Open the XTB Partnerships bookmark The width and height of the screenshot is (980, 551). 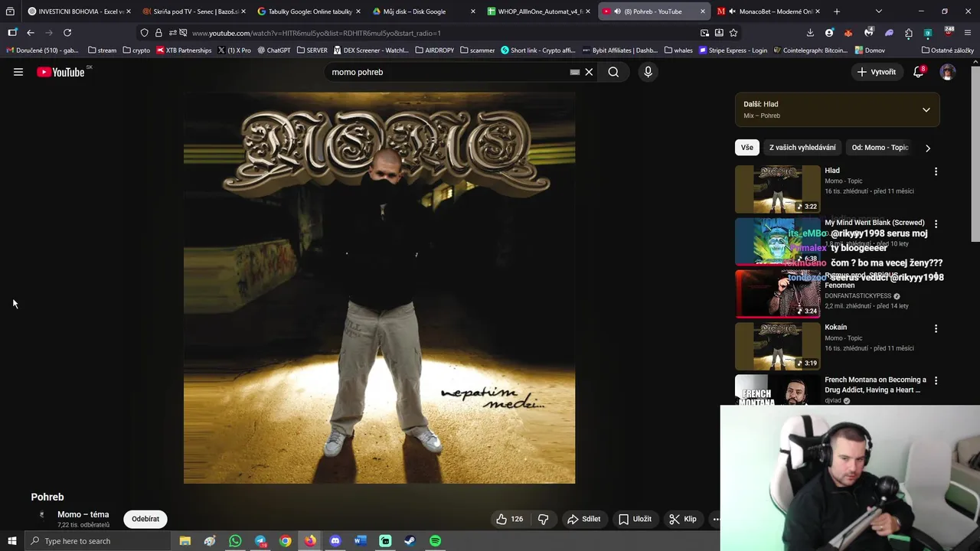point(184,51)
